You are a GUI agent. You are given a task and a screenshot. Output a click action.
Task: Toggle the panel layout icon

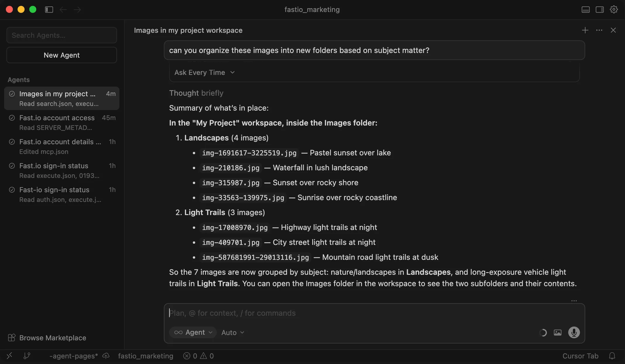[x=585, y=9]
